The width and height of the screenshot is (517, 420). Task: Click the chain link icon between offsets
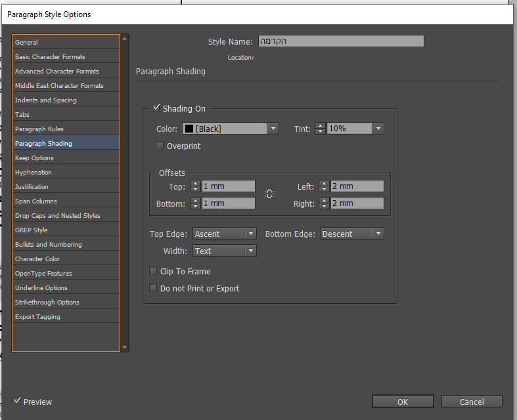click(x=269, y=194)
